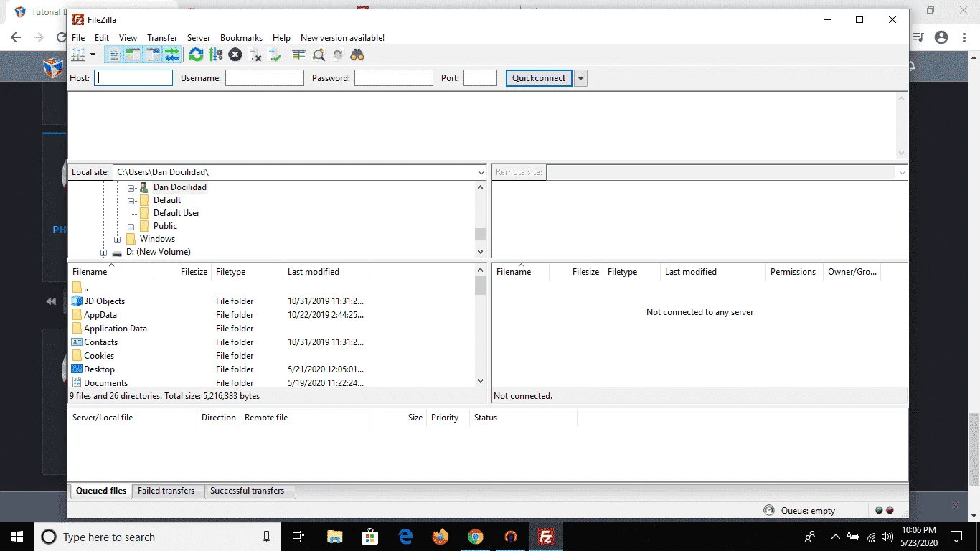The image size is (980, 551).
Task: Toggle directory comparison
Action: click(319, 55)
